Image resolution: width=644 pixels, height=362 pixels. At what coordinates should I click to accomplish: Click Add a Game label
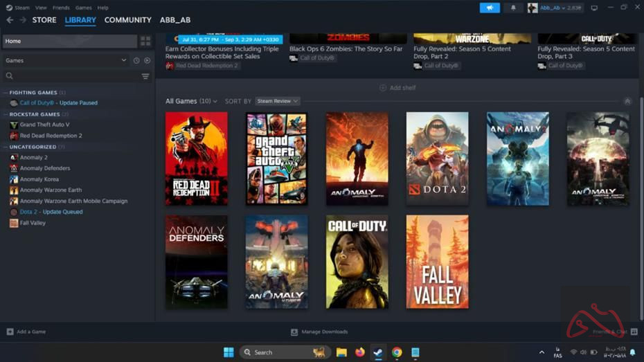(x=31, y=332)
